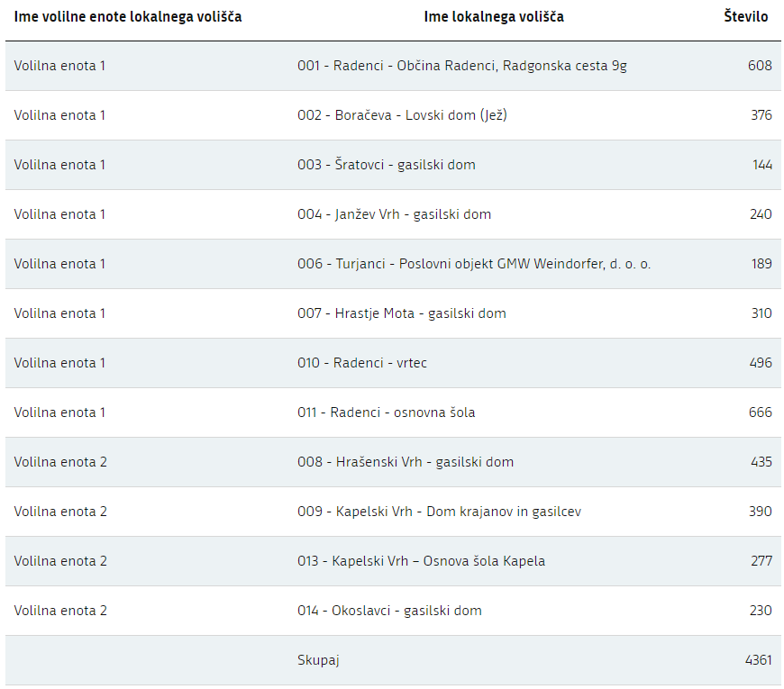Select the '001 - Radenci - Občina Radenci' polling station

pyautogui.click(x=462, y=66)
